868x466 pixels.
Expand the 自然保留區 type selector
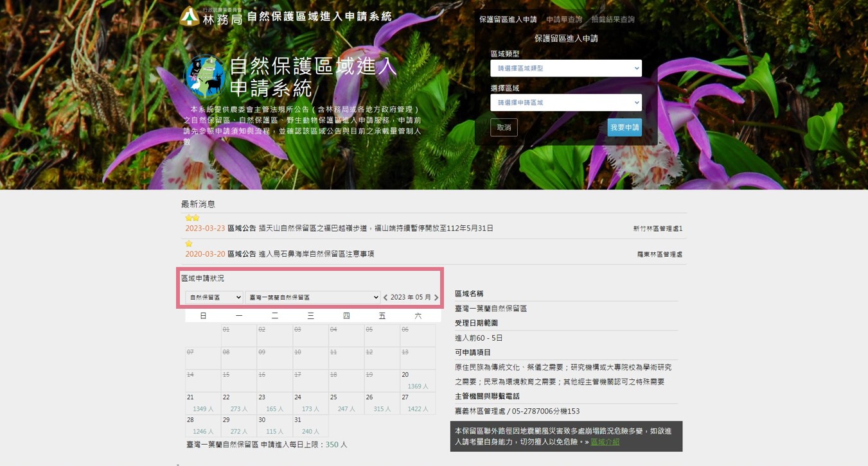pos(214,298)
